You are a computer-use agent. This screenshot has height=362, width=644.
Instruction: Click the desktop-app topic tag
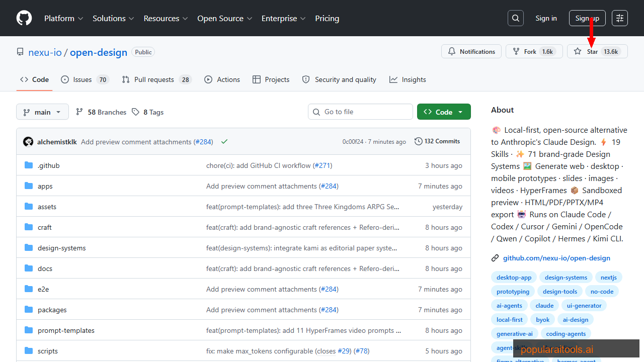(x=514, y=278)
